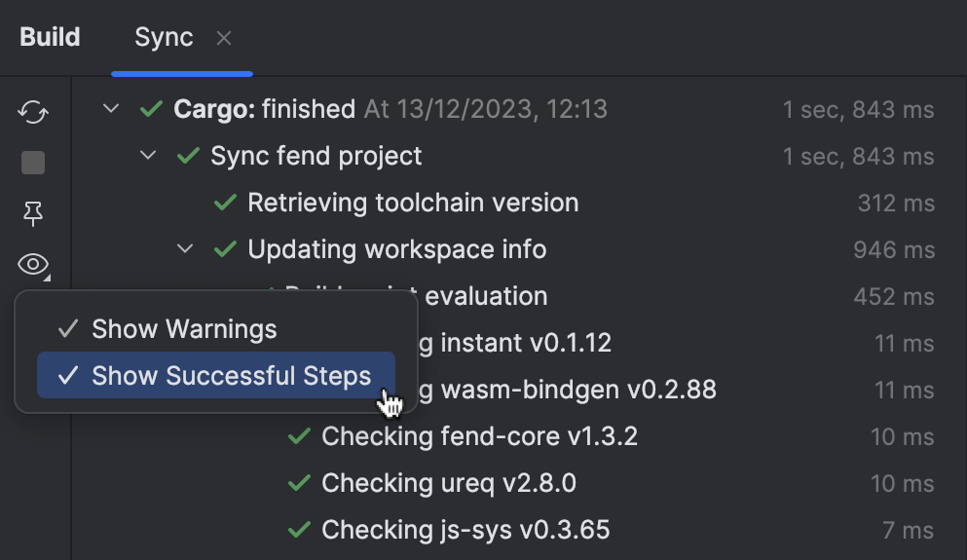Pin the Sync tab with pin icon
Viewport: 967px width, 560px height.
[x=33, y=214]
